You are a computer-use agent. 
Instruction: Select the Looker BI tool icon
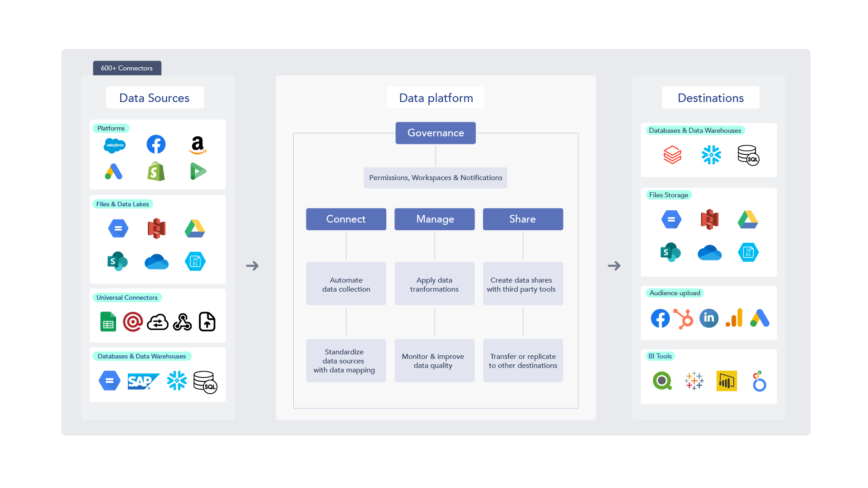point(759,381)
